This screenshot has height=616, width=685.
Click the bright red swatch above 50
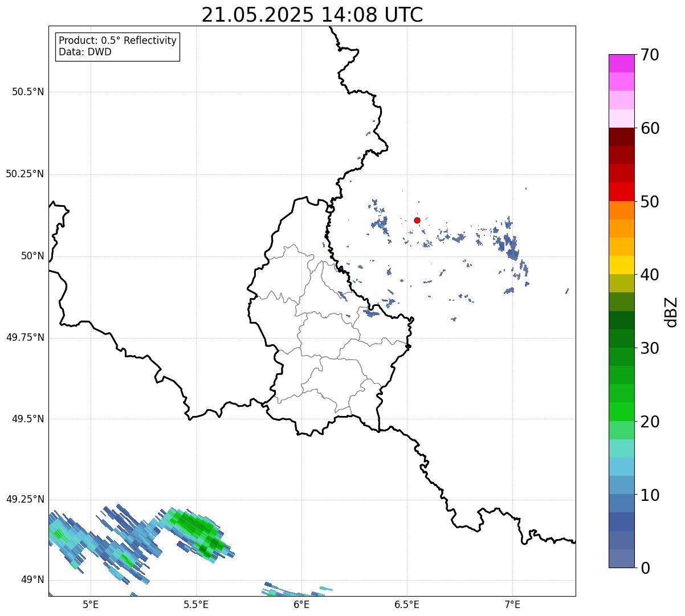click(622, 191)
